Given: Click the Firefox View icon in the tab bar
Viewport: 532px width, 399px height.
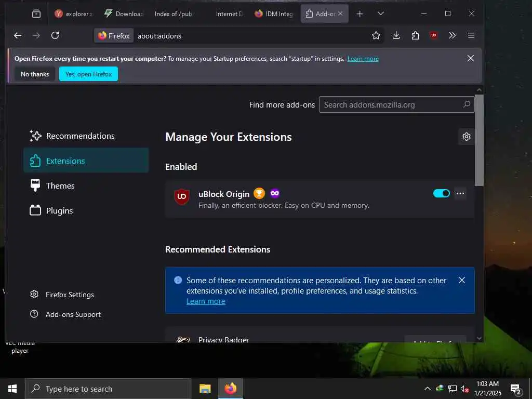Looking at the screenshot, I should click(36, 14).
